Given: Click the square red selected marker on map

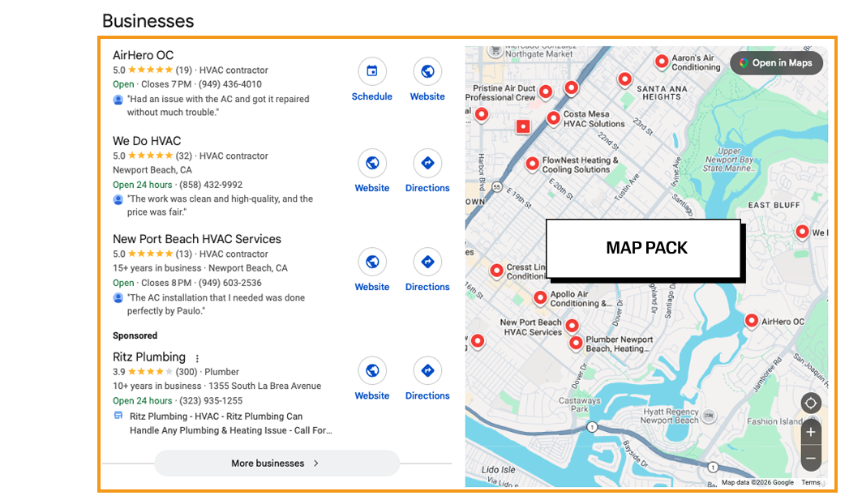Looking at the screenshot, I should pyautogui.click(x=523, y=126).
